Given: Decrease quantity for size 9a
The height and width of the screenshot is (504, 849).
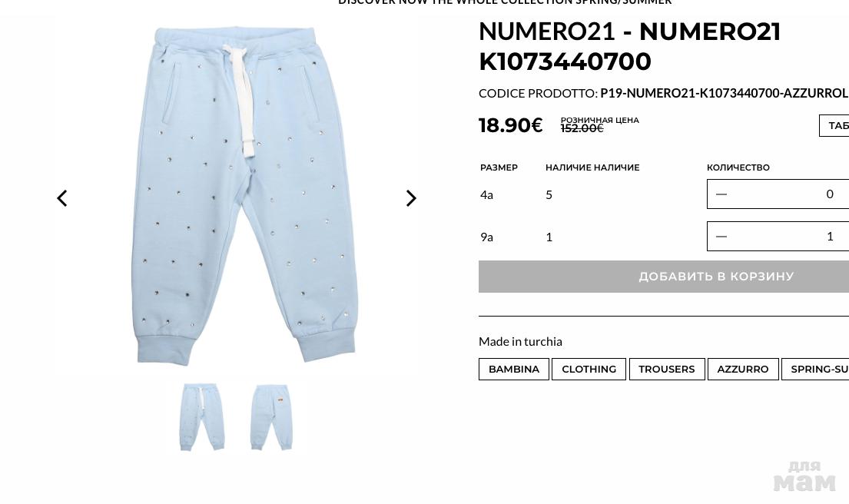Looking at the screenshot, I should pyautogui.click(x=721, y=236).
